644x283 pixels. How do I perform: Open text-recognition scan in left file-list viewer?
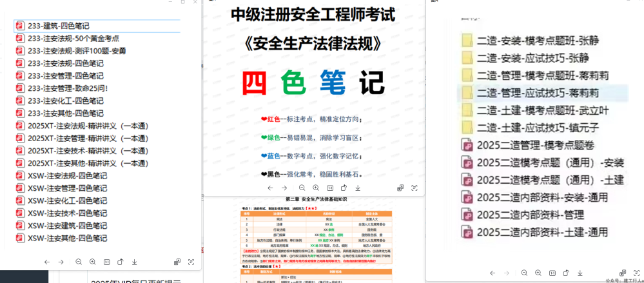tap(191, 262)
